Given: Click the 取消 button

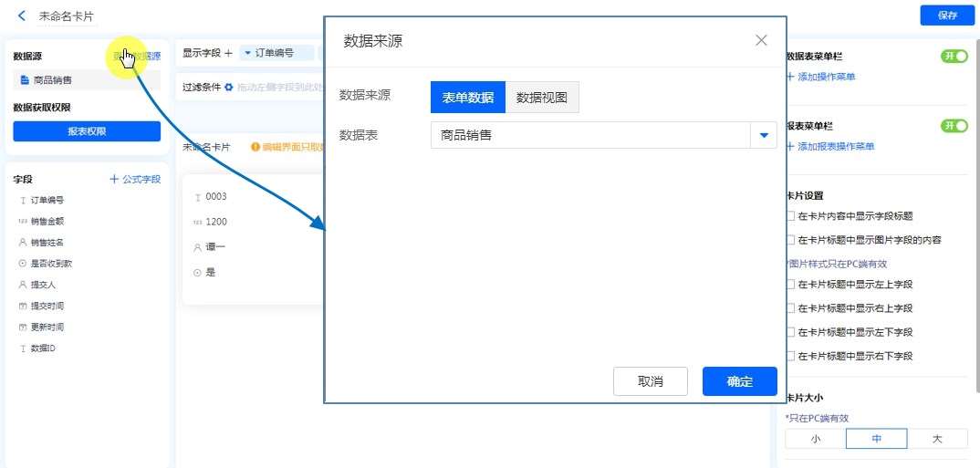Looking at the screenshot, I should pos(650,381).
